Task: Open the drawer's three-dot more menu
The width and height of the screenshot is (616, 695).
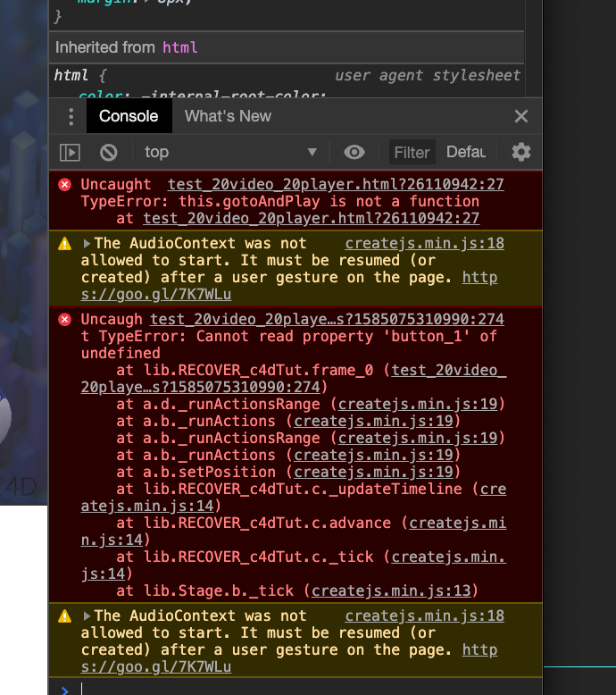Action: (x=71, y=116)
